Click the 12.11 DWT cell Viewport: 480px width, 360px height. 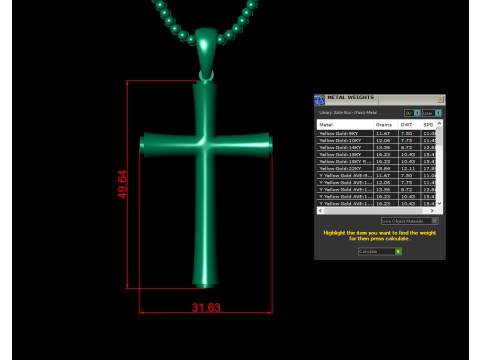pyautogui.click(x=409, y=168)
